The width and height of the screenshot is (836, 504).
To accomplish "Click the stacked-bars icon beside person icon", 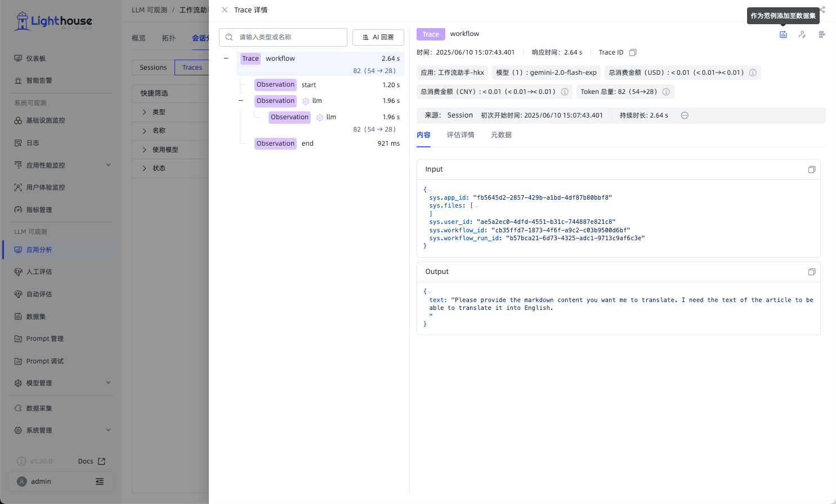I will pyautogui.click(x=822, y=34).
